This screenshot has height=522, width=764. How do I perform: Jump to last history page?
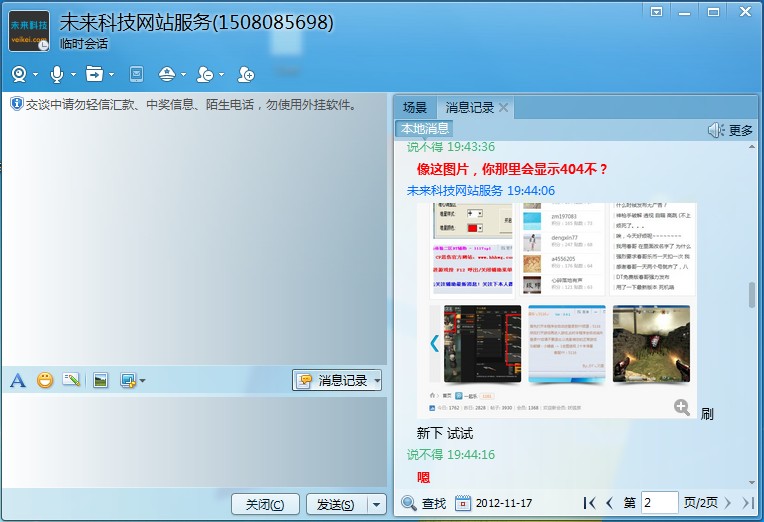pyautogui.click(x=748, y=503)
